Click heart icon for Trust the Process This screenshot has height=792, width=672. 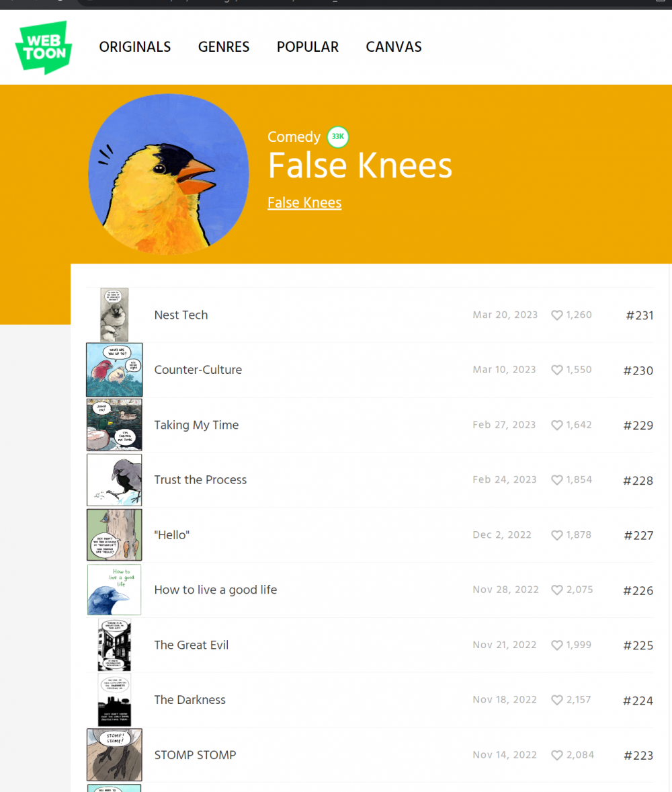pyautogui.click(x=557, y=481)
